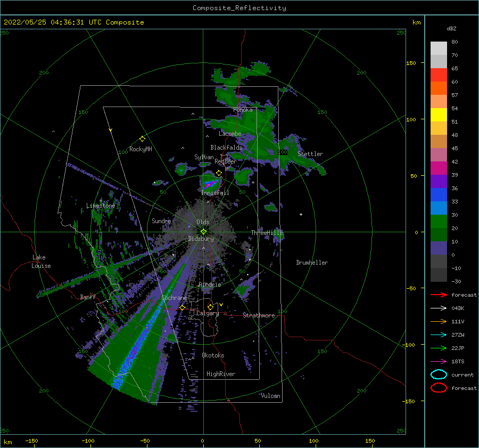The image size is (479, 448).
Task: Click the Vulcan city label
Action: tap(271, 396)
